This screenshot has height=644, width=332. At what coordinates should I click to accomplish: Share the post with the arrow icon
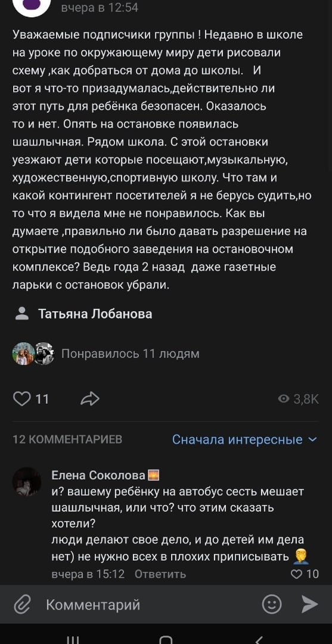90,398
